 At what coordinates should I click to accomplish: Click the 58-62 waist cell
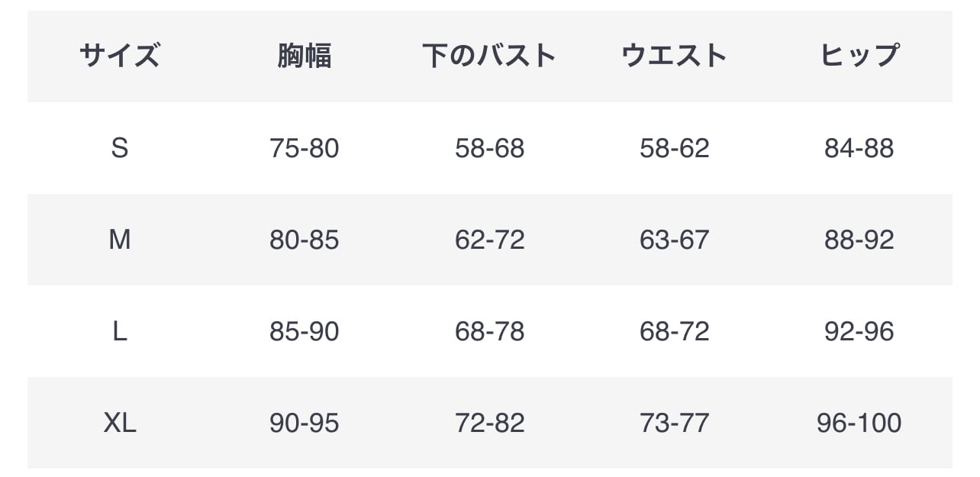pos(674,148)
